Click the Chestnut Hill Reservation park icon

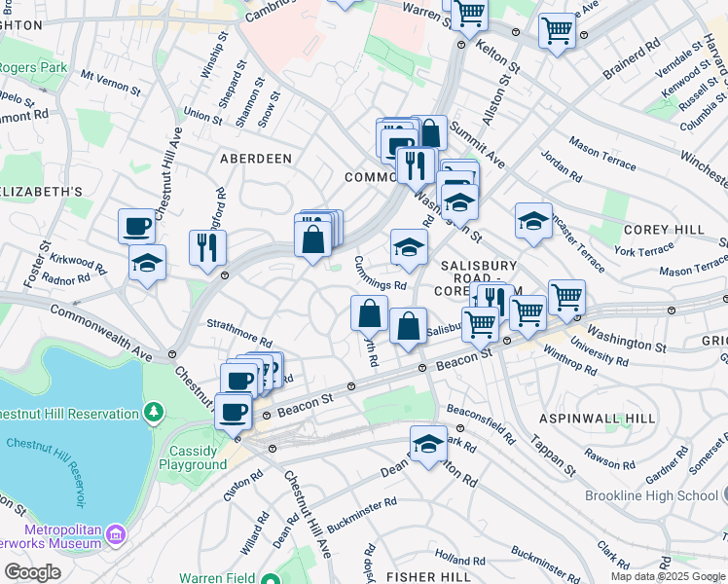click(x=154, y=413)
